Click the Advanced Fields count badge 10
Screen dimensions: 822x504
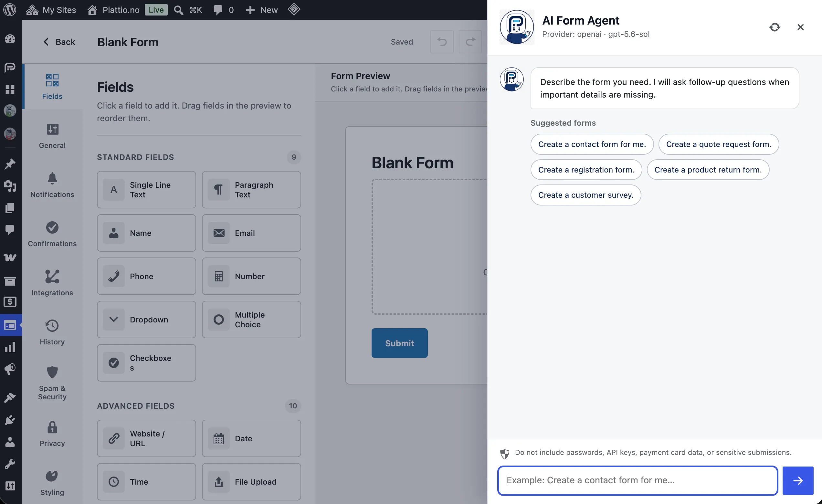[292, 406]
